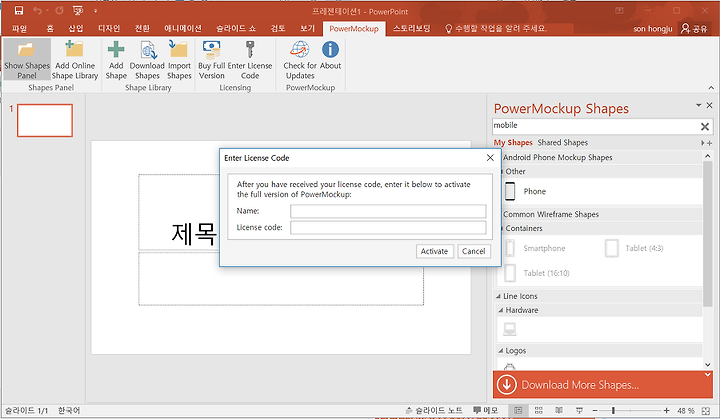Switch to the 홈 ribbon tab
Image resolution: width=720 pixels, height=419 pixels.
(x=50, y=28)
